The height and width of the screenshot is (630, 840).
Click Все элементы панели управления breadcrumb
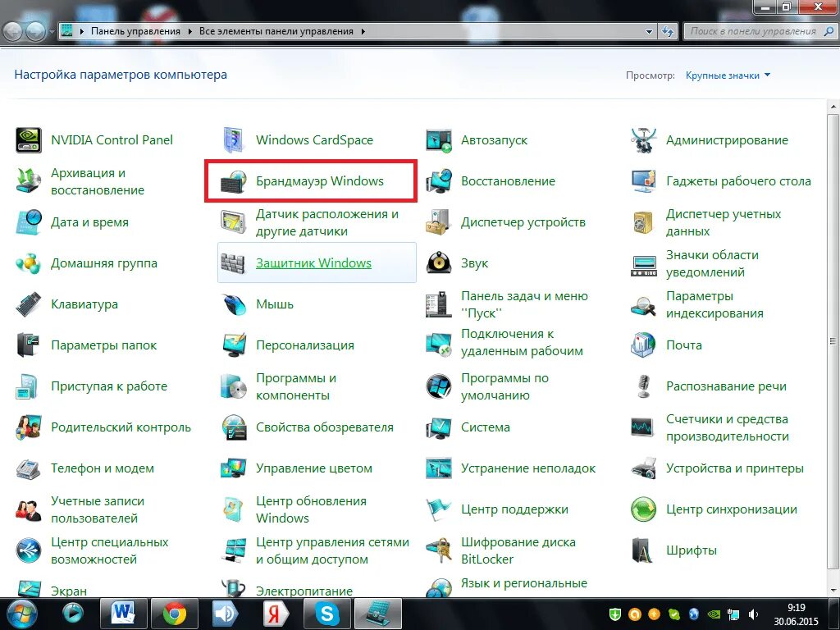(x=276, y=31)
